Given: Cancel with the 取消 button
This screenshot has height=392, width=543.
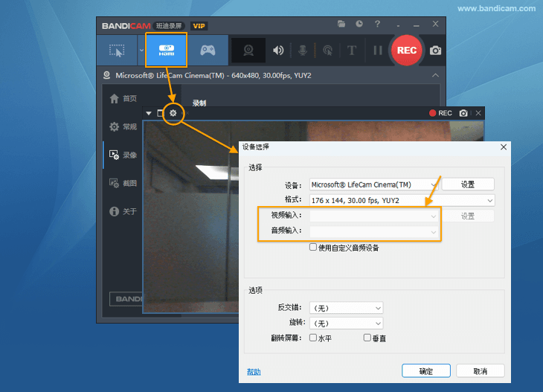Looking at the screenshot, I should pos(480,371).
